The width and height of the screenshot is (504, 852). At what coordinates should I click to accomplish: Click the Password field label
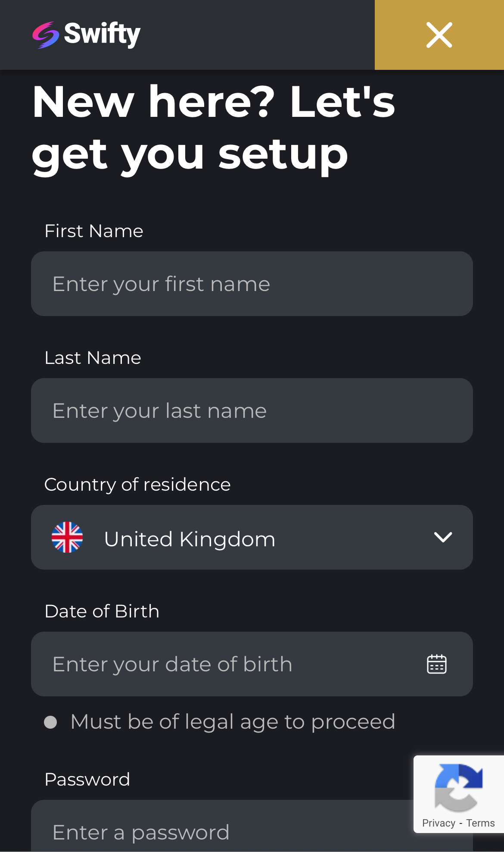click(87, 780)
